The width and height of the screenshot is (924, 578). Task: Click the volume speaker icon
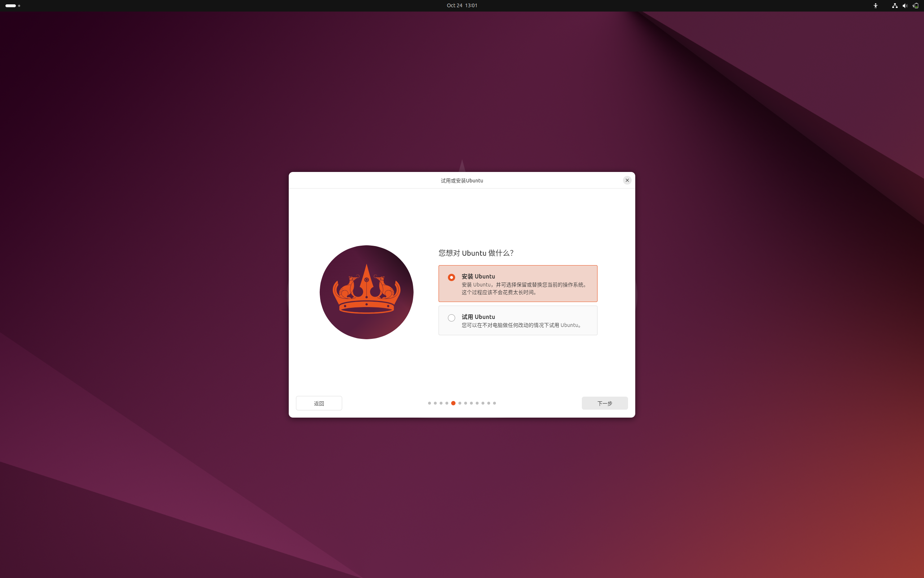click(x=905, y=5)
